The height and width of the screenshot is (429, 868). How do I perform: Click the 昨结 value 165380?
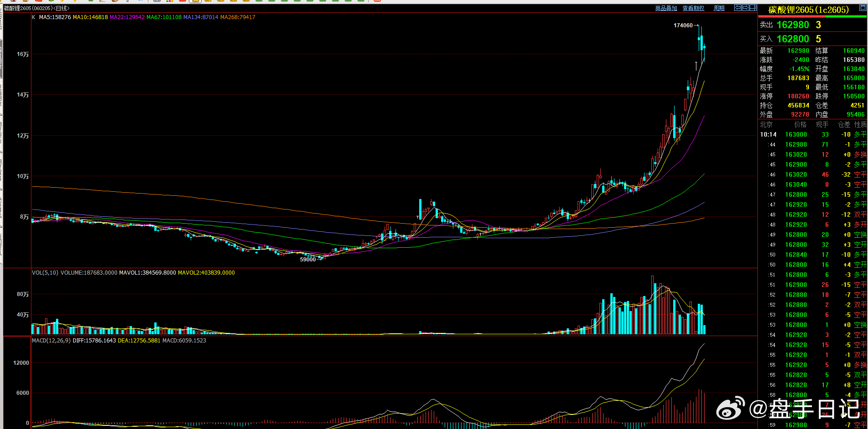coord(853,60)
